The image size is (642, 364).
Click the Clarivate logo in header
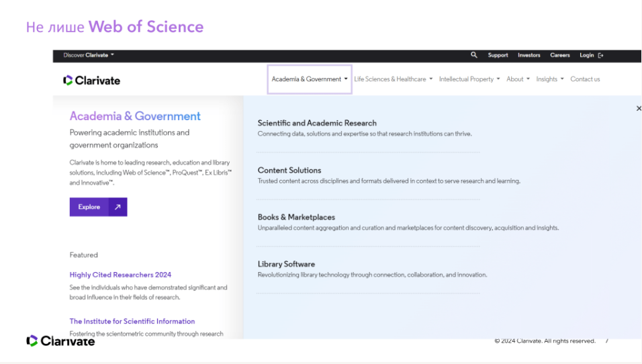click(92, 81)
